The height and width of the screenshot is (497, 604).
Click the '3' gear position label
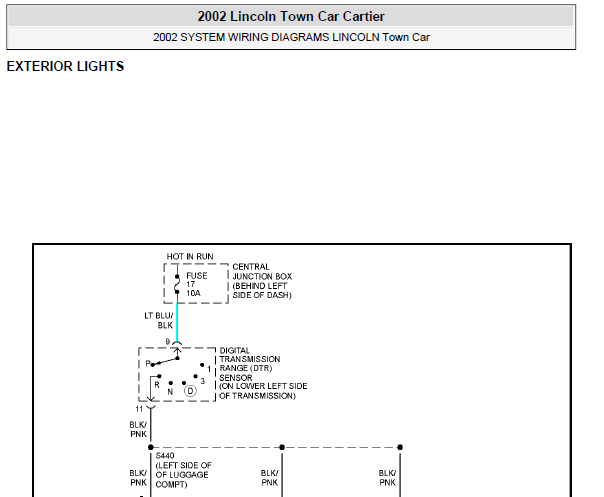[203, 381]
